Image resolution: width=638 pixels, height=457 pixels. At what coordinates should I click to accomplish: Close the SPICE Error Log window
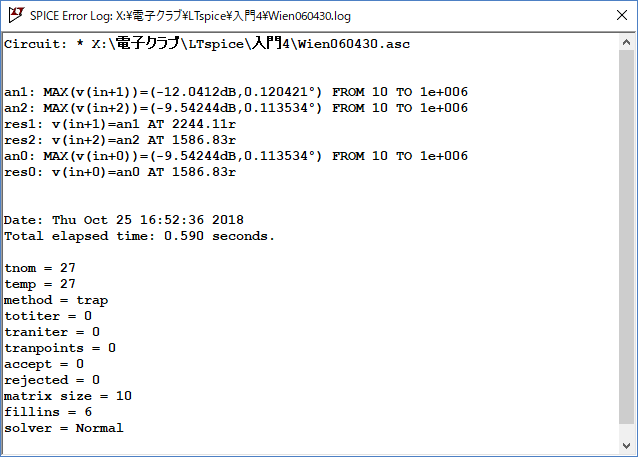tap(622, 15)
